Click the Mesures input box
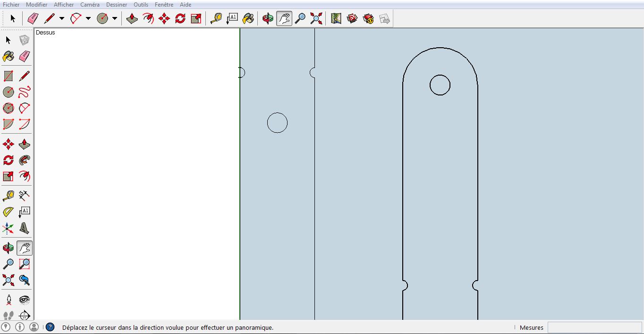This screenshot has height=334, width=644. [x=594, y=327]
